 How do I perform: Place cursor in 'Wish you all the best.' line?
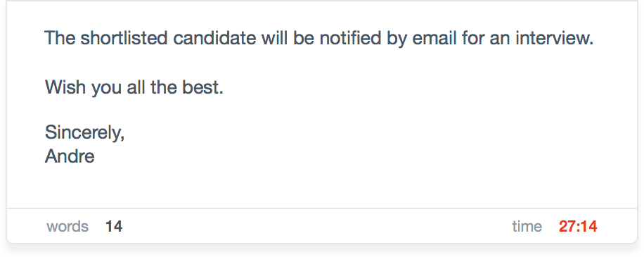[134, 87]
